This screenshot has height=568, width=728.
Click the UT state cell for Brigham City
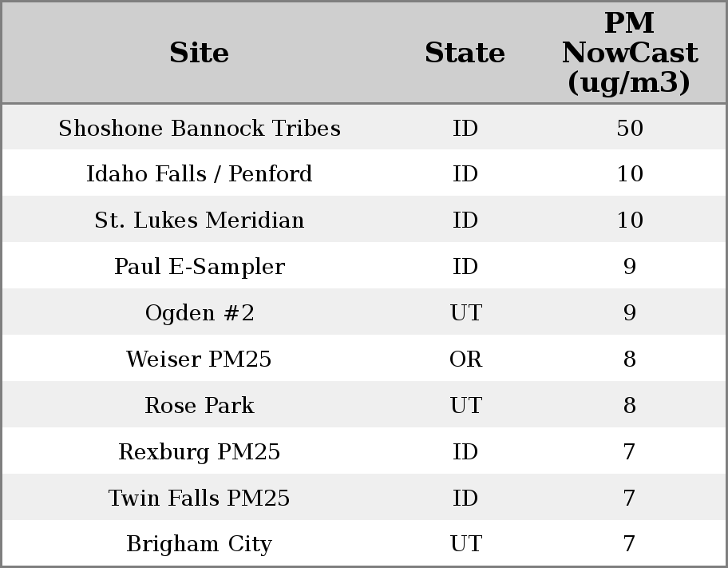point(465,544)
